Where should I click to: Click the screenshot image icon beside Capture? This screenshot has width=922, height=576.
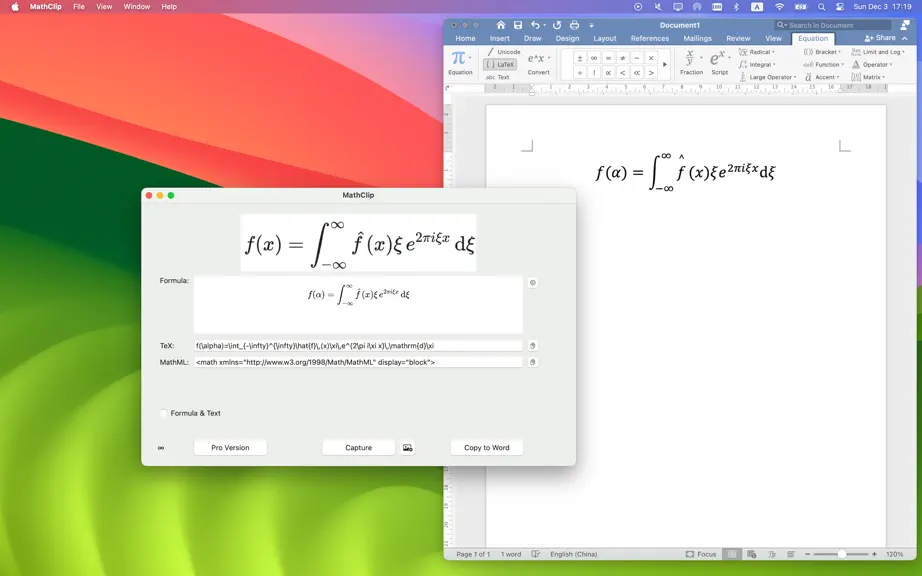pyautogui.click(x=407, y=448)
